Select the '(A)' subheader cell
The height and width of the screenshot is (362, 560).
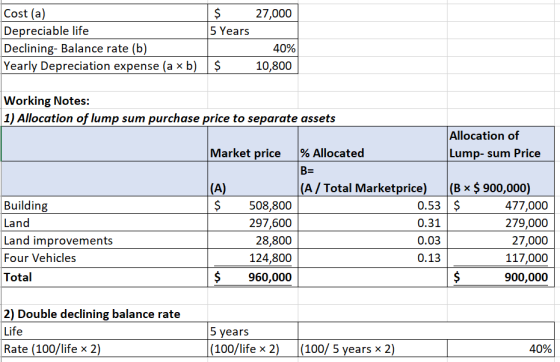coord(253,179)
